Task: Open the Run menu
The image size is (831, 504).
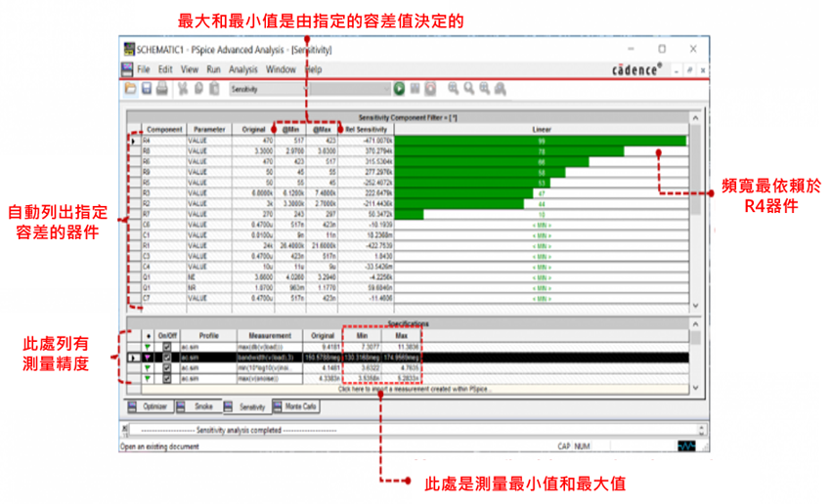Action: (x=213, y=69)
